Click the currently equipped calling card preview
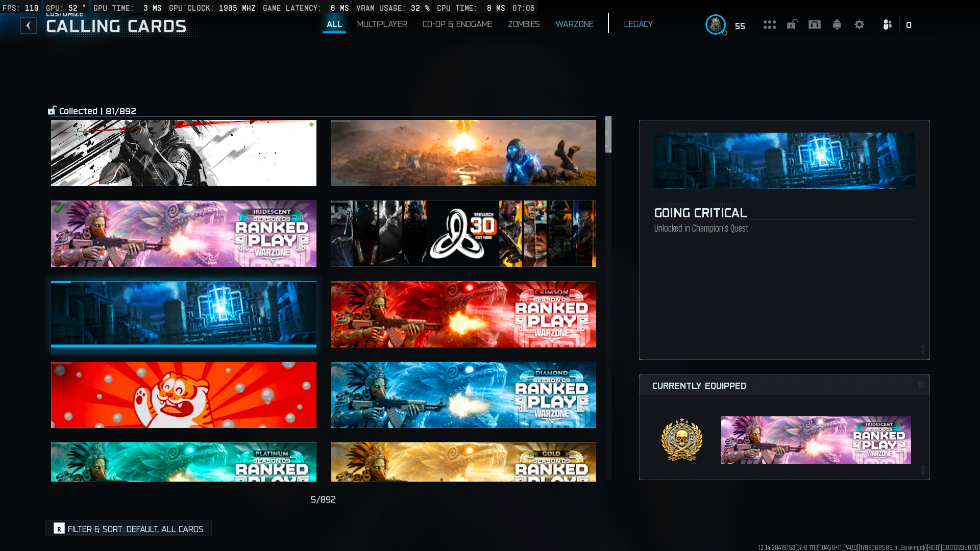 (x=816, y=440)
